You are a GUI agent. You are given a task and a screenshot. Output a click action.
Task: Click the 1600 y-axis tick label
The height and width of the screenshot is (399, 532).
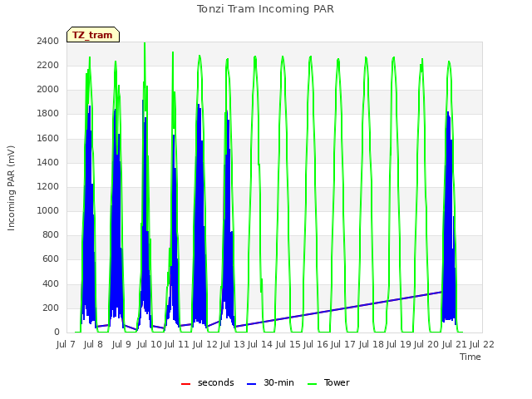point(48,138)
